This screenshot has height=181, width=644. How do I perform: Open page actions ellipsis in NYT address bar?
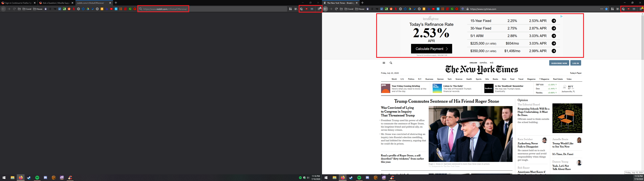(x=602, y=9)
